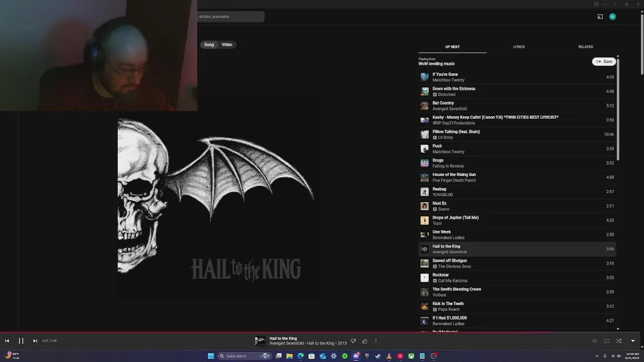Open Microsoft Edge from the taskbar
Viewport: 644px width, 362px height.
pos(300,356)
